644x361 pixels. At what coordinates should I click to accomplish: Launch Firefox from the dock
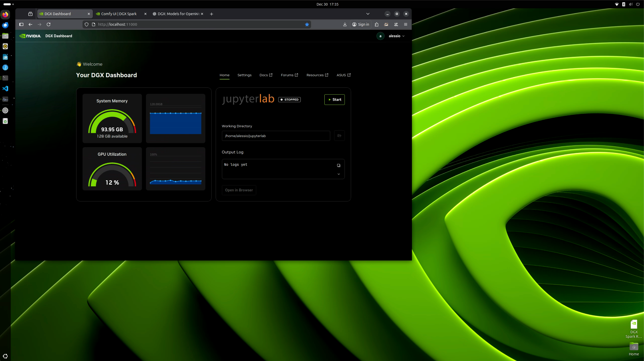tap(5, 14)
